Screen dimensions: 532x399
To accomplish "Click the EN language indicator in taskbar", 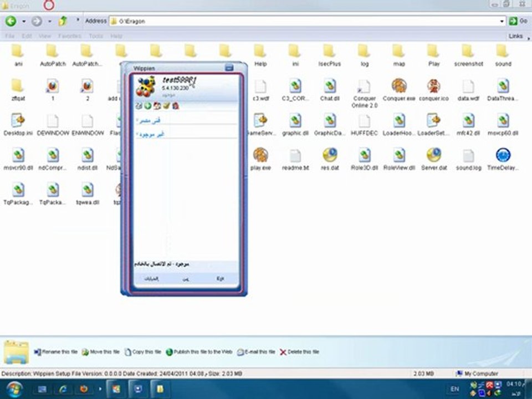I will coord(454,389).
